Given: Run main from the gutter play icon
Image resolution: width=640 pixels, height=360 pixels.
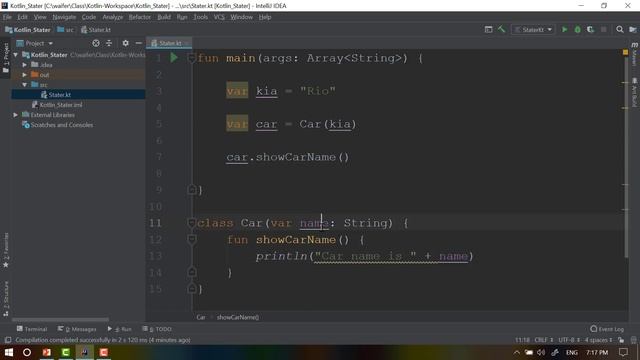Looking at the screenshot, I should (174, 58).
